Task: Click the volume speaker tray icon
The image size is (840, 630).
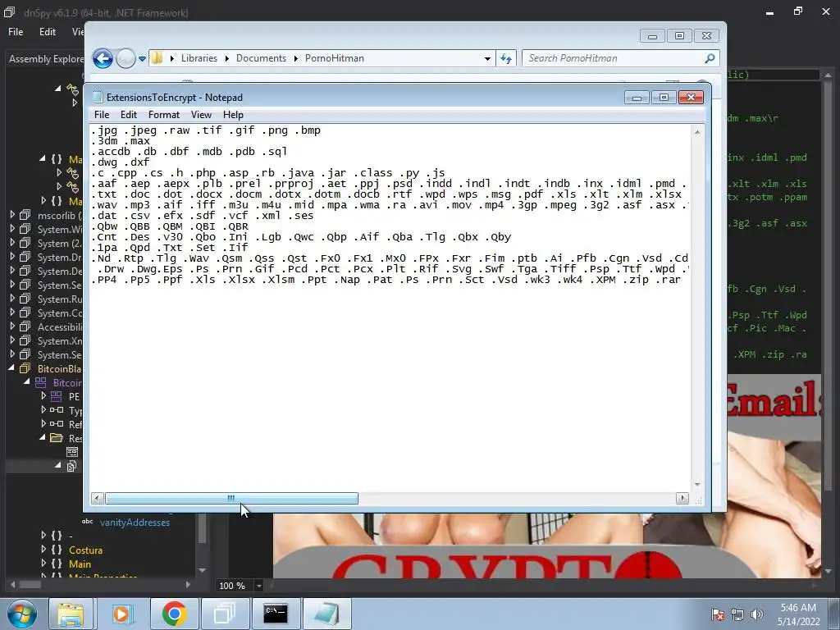Action: (756, 614)
